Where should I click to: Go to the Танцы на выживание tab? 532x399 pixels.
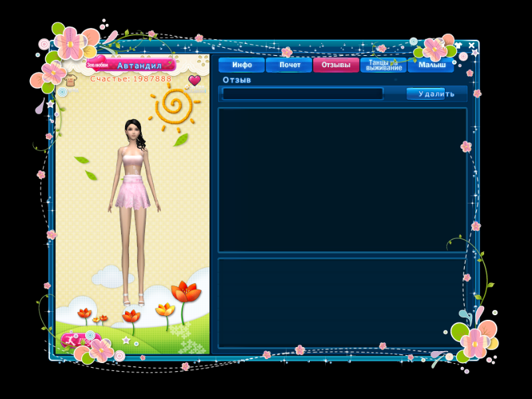pos(384,65)
